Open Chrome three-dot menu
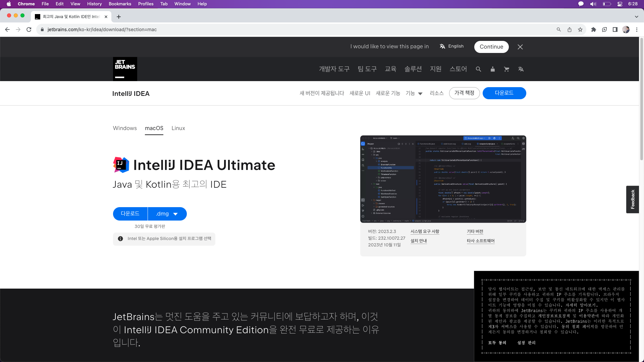The width and height of the screenshot is (644, 362). 637,29
